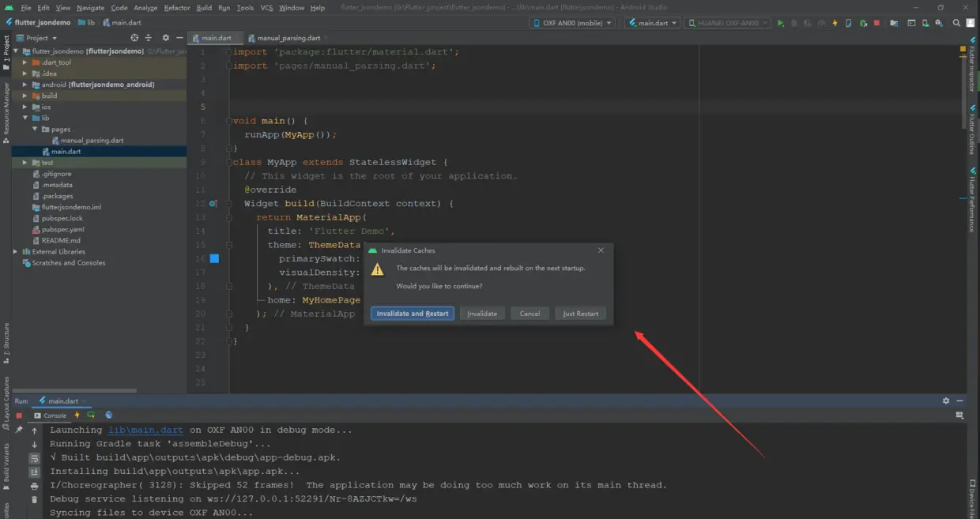Click the Invalidate button in dialog
The image size is (980, 519).
[482, 314]
